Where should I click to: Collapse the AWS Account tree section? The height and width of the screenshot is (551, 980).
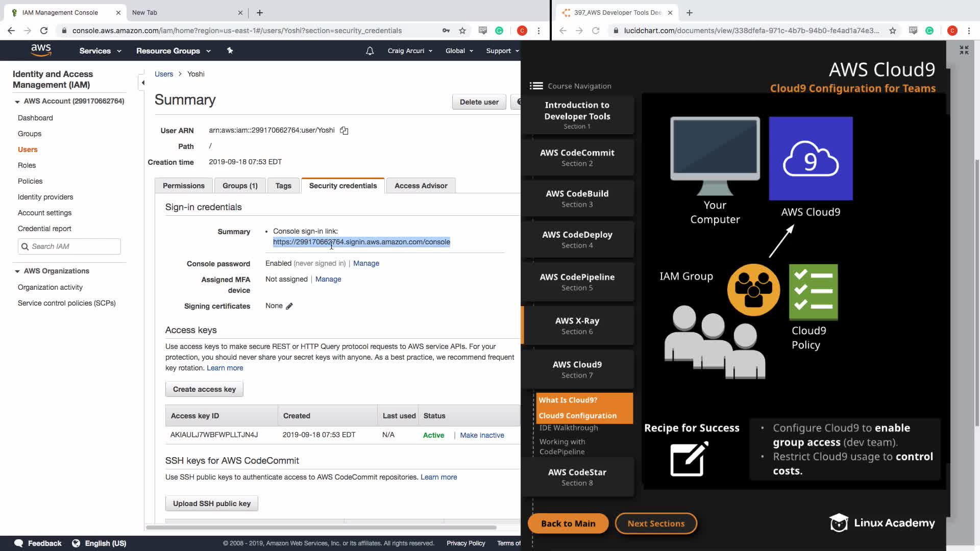[x=17, y=102]
